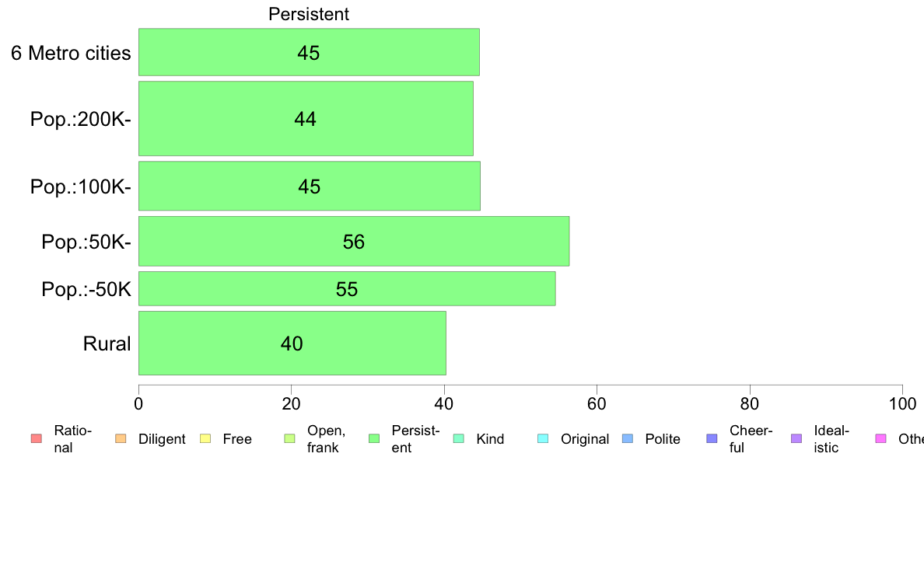Click the Pop.:-50K bar showing 55

tap(347, 288)
